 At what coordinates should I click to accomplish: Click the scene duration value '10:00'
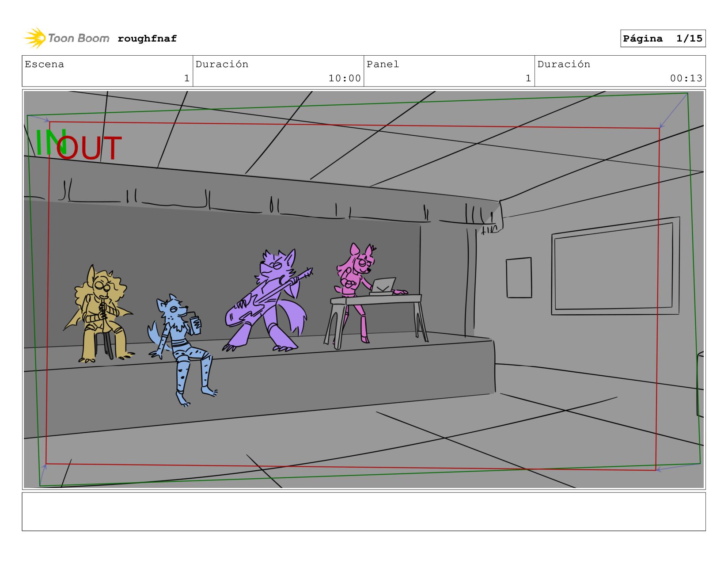coord(345,78)
